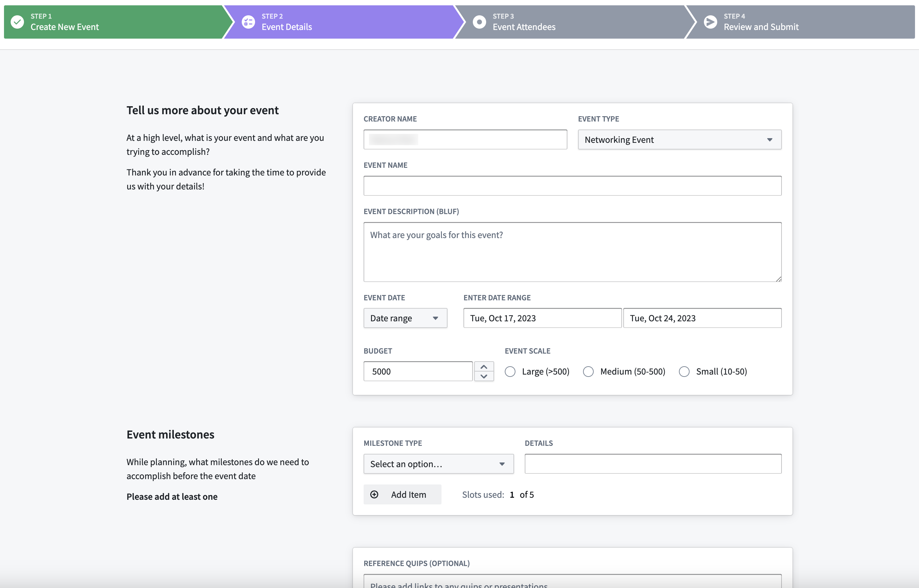Viewport: 919px width, 588px height.
Task: Open the Event Attendees step
Action: [x=575, y=22]
